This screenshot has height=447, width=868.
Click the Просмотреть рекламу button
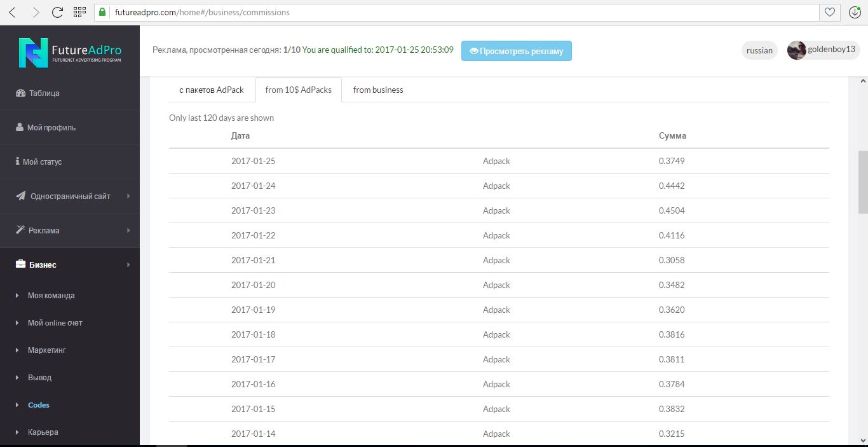(516, 51)
